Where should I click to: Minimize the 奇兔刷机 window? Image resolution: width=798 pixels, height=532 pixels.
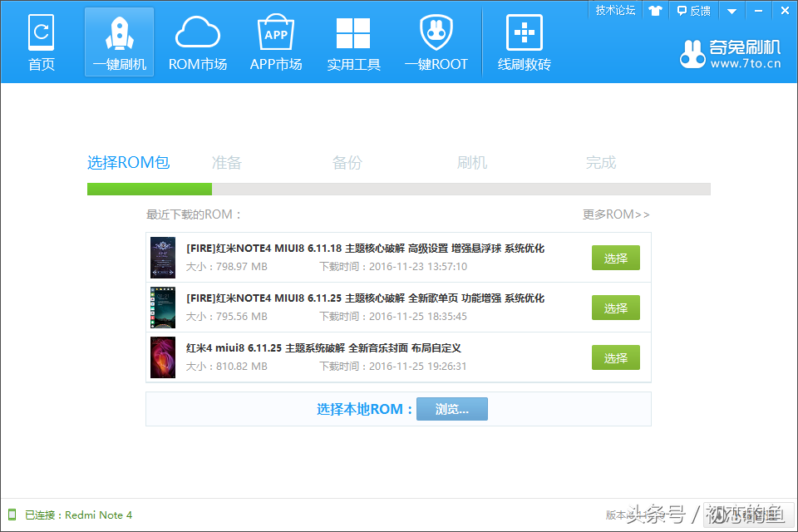tap(758, 11)
